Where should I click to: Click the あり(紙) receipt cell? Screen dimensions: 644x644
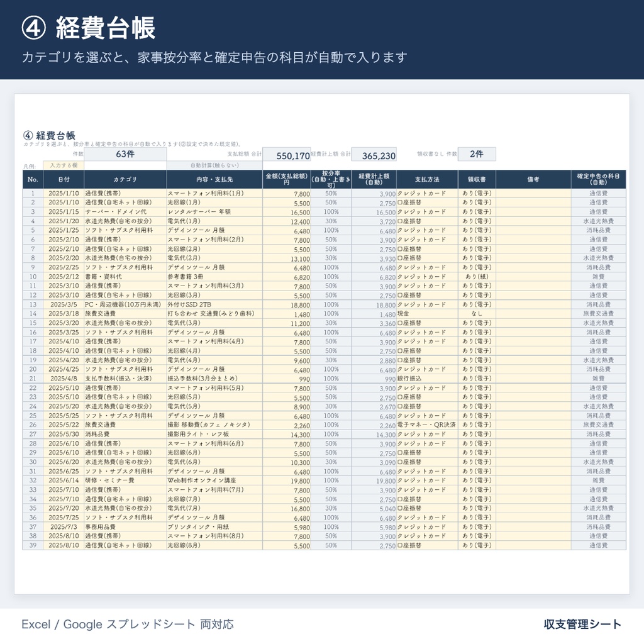pyautogui.click(x=477, y=277)
